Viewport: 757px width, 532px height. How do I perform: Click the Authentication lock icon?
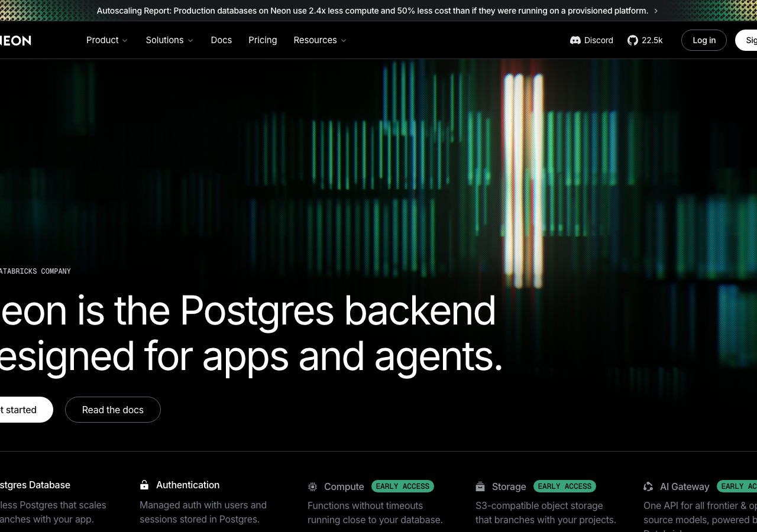(144, 485)
